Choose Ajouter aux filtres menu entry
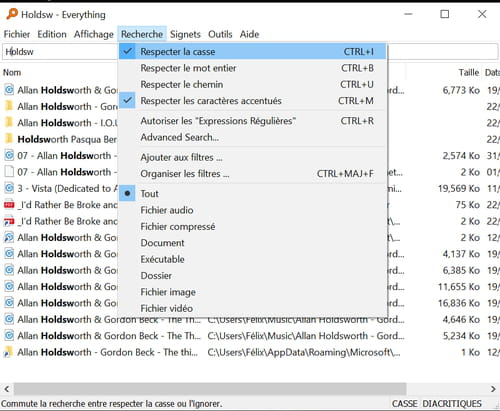This screenshot has height=411, width=500. point(253,157)
